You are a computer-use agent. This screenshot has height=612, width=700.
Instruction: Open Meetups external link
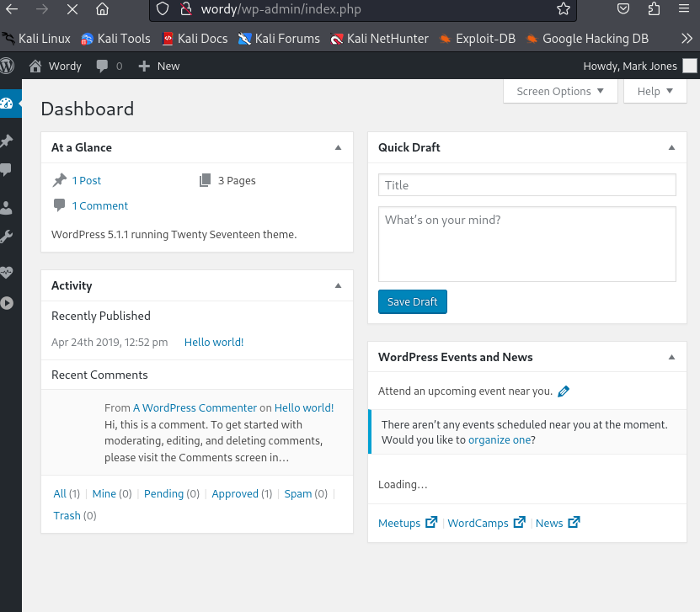408,523
